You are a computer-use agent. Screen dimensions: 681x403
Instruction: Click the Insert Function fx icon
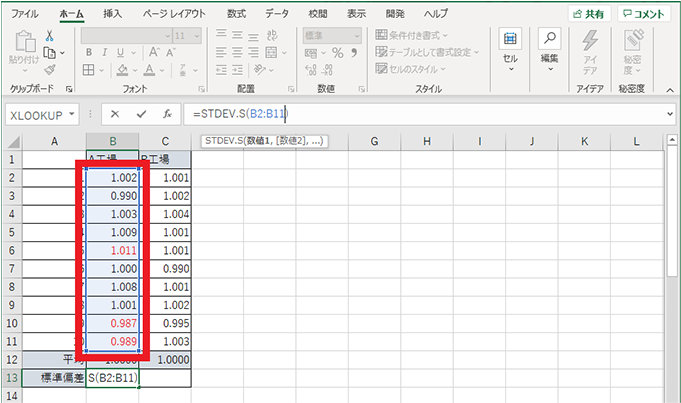click(167, 114)
